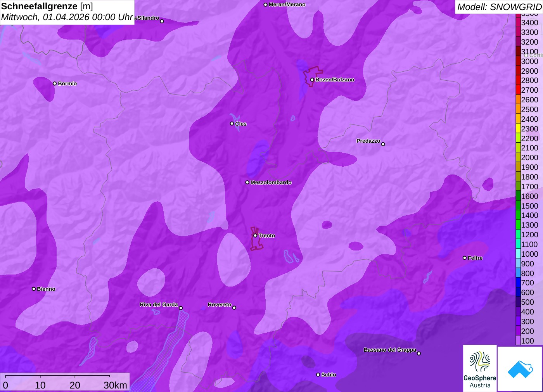Click the Cles location marker dot
This screenshot has width=543, height=392.
(232, 124)
